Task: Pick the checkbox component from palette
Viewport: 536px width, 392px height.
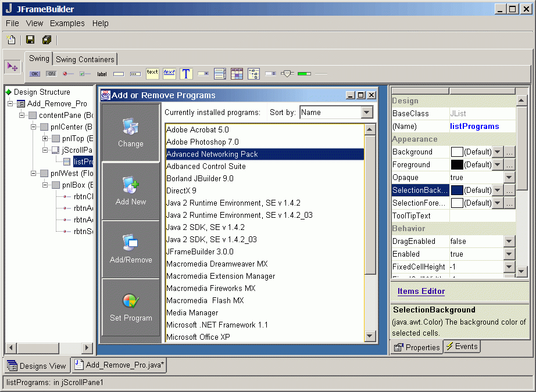Action: coord(85,74)
